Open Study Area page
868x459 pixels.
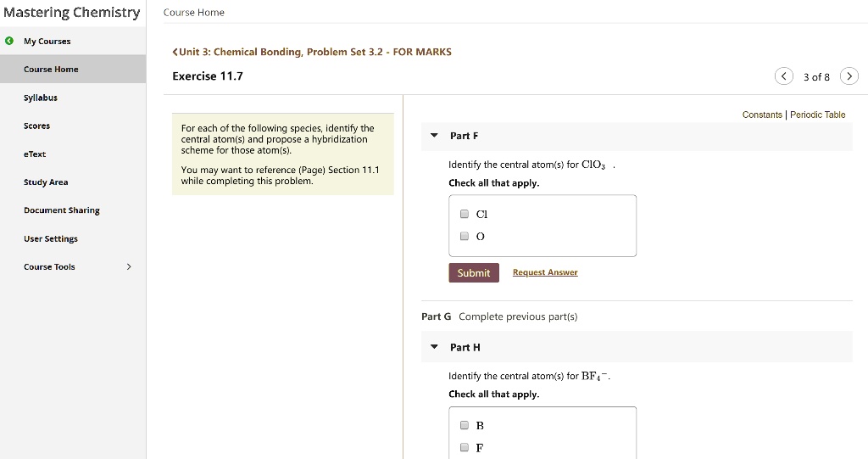46,182
